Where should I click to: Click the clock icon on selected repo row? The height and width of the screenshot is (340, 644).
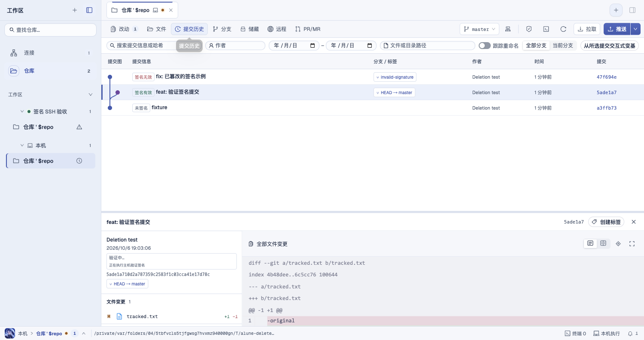tap(79, 161)
